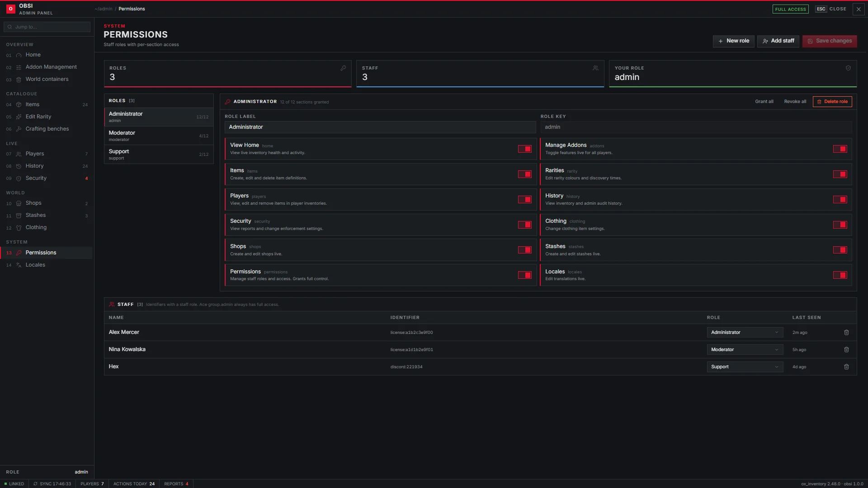Click the Items cube icon
This screenshot has height=488, width=868.
tap(19, 105)
